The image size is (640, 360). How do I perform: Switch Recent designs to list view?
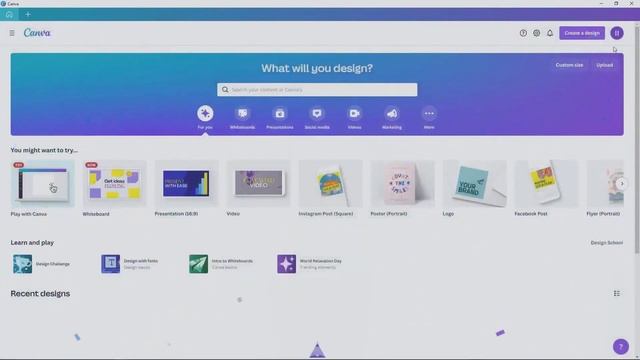[617, 293]
